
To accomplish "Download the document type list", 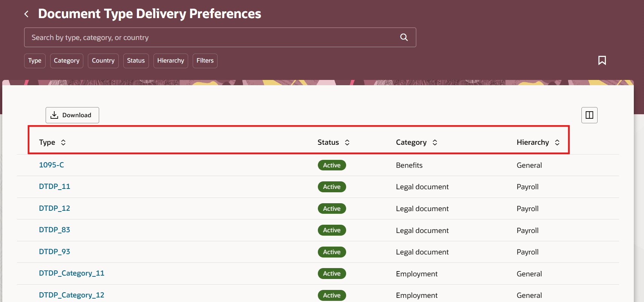I will click(x=72, y=115).
